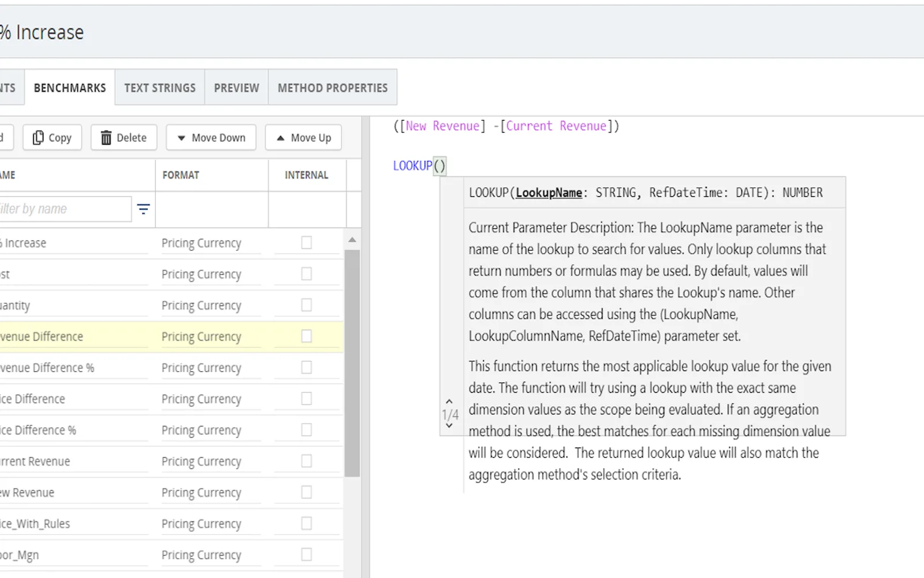
Task: Toggle Internal checkbox for Quantity row
Action: (307, 305)
